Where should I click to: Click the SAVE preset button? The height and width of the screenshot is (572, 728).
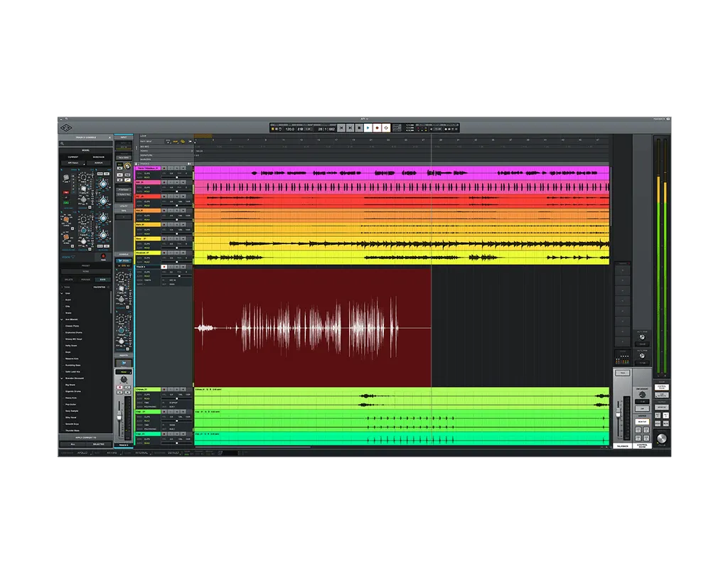[x=102, y=280]
